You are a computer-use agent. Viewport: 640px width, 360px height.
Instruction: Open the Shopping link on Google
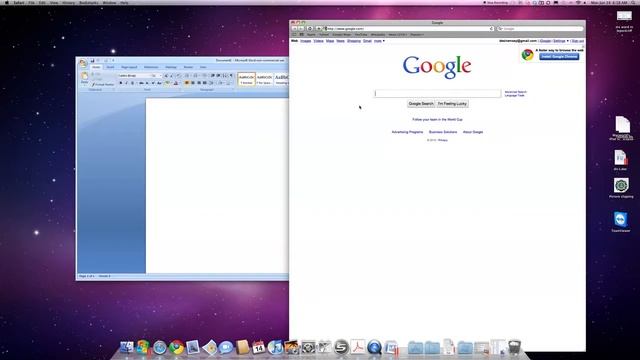point(354,41)
